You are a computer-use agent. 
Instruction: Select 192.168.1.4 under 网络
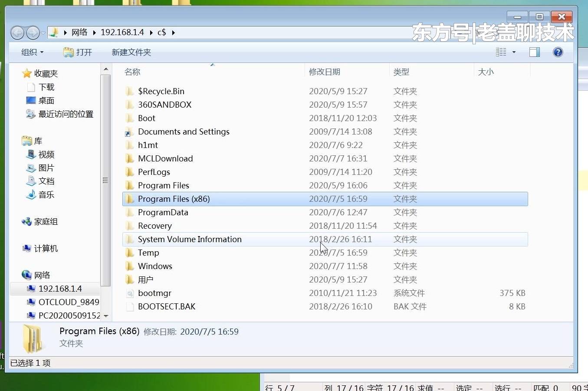61,288
